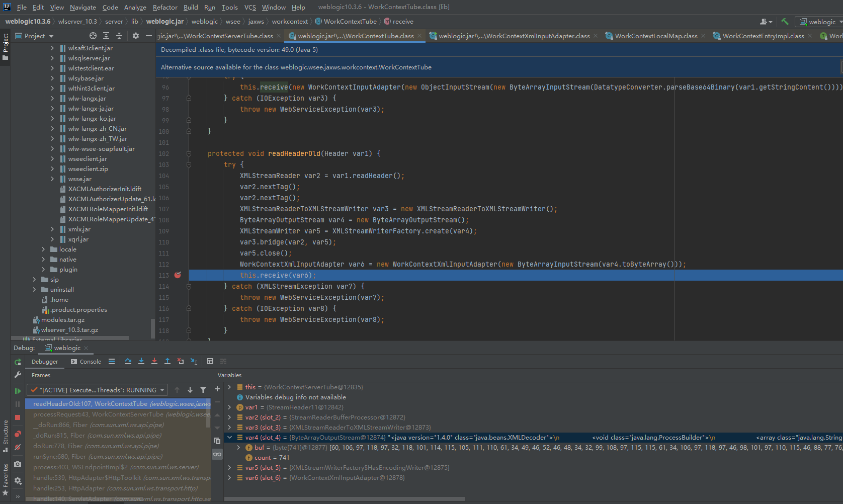Click Step Over icon
The height and width of the screenshot is (504, 843).
pyautogui.click(x=128, y=361)
